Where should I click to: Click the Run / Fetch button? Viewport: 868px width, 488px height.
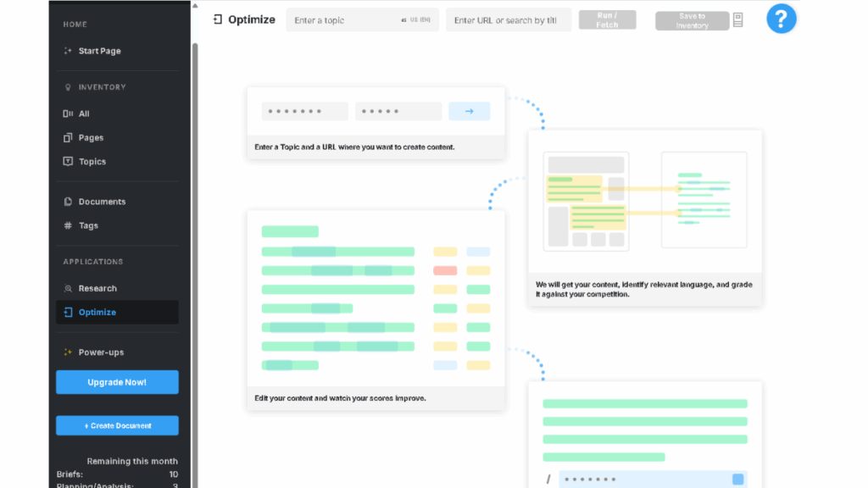pyautogui.click(x=607, y=19)
